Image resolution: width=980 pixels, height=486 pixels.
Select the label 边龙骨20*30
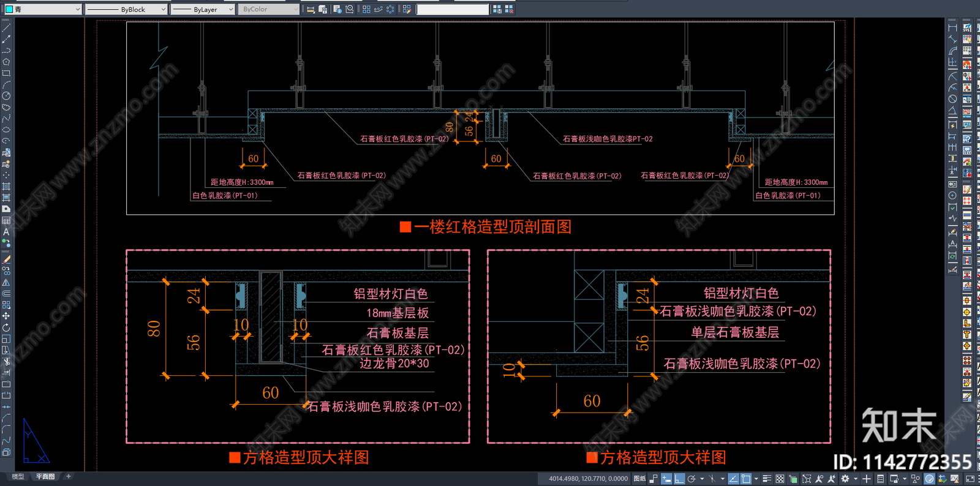click(x=394, y=364)
